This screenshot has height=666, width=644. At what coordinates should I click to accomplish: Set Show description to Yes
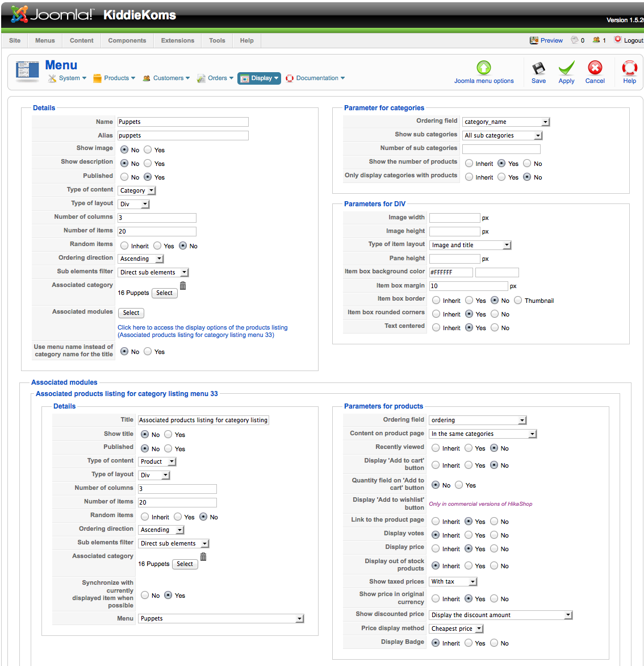coord(147,164)
